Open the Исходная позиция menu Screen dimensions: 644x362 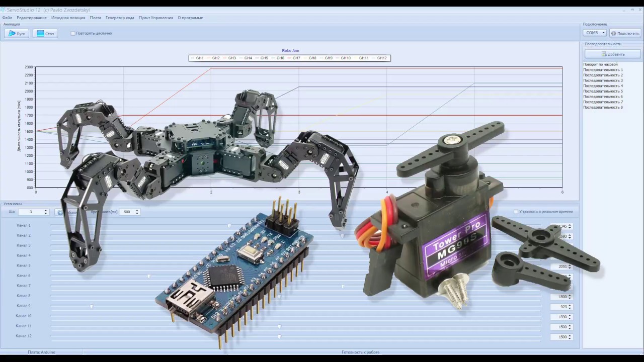(x=68, y=18)
